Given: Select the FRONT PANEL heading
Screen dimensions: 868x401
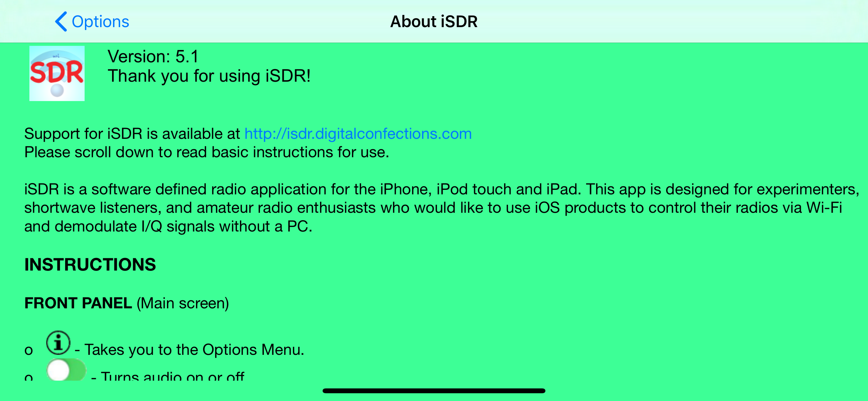Looking at the screenshot, I should point(78,303).
